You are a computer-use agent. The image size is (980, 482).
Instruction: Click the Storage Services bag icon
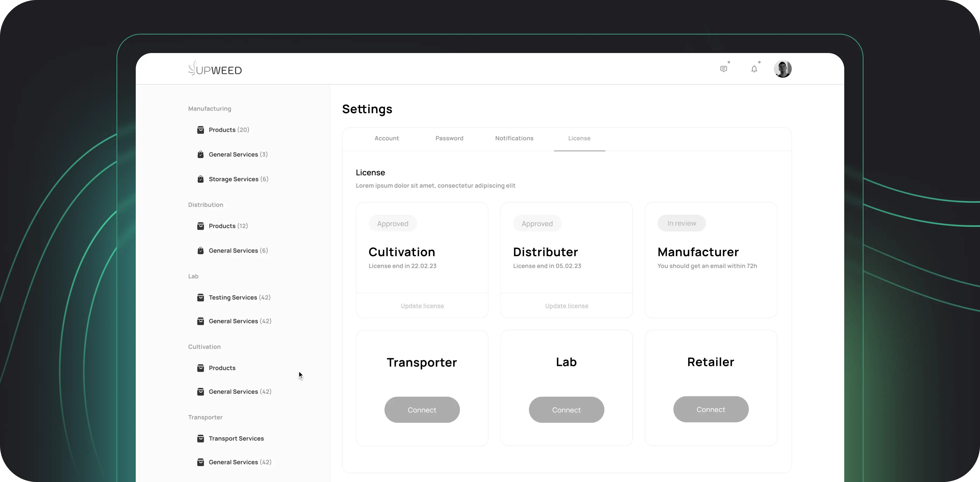(201, 179)
